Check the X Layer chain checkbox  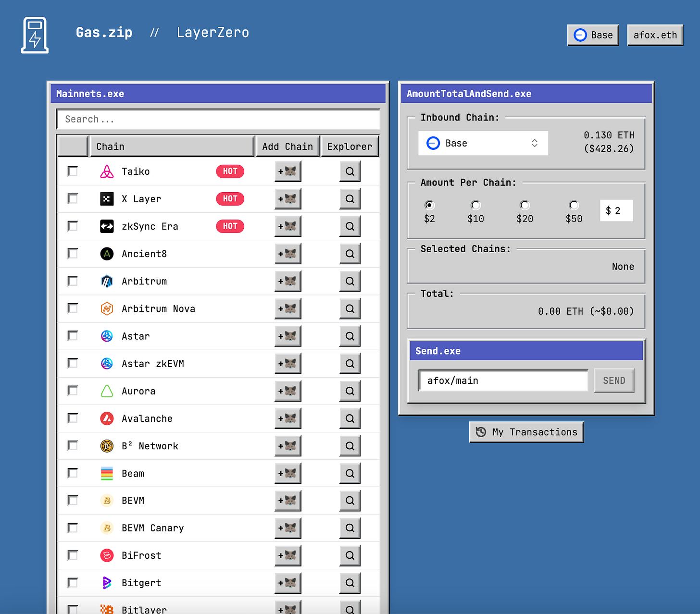coord(73,198)
